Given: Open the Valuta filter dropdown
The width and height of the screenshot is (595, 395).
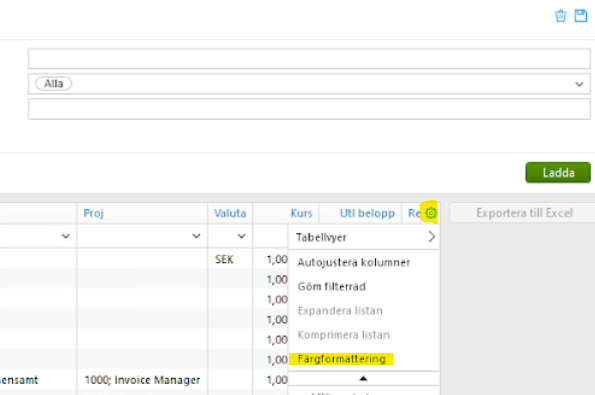Looking at the screenshot, I should coord(241,236).
